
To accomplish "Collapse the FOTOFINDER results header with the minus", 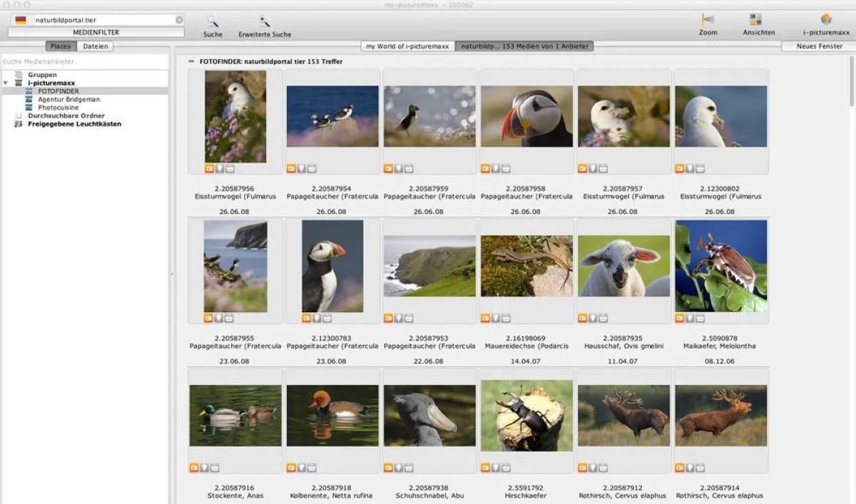I will (x=190, y=61).
